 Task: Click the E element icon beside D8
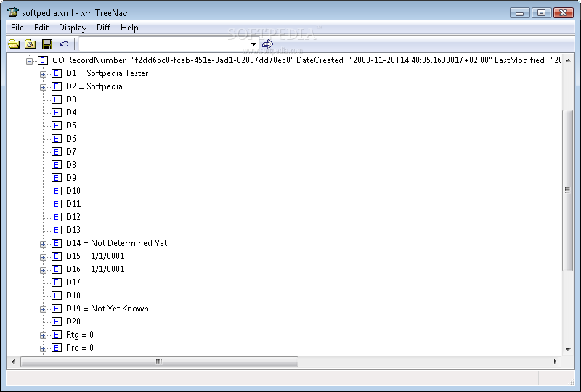click(57, 165)
